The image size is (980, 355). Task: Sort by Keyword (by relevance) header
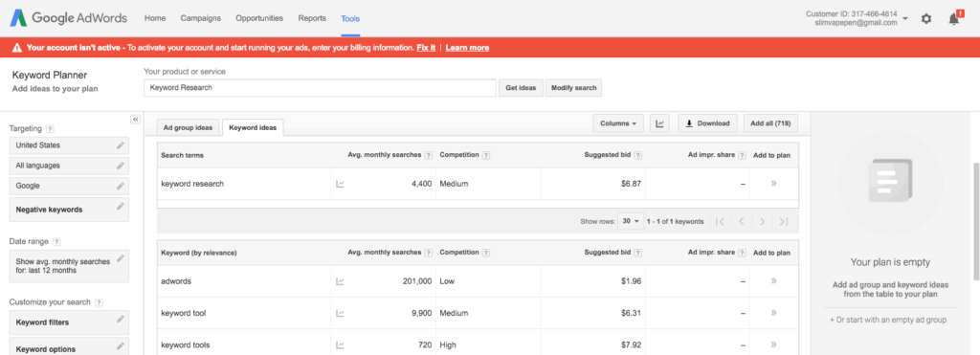pos(199,253)
